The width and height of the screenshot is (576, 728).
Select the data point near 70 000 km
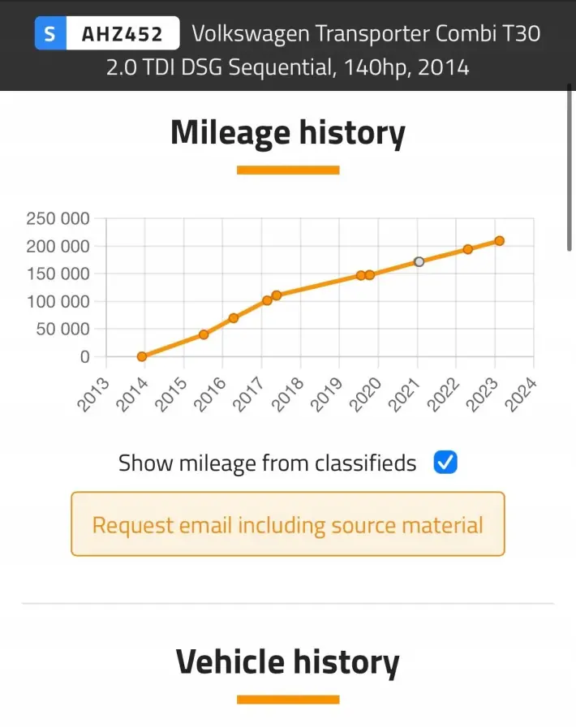[x=234, y=318]
